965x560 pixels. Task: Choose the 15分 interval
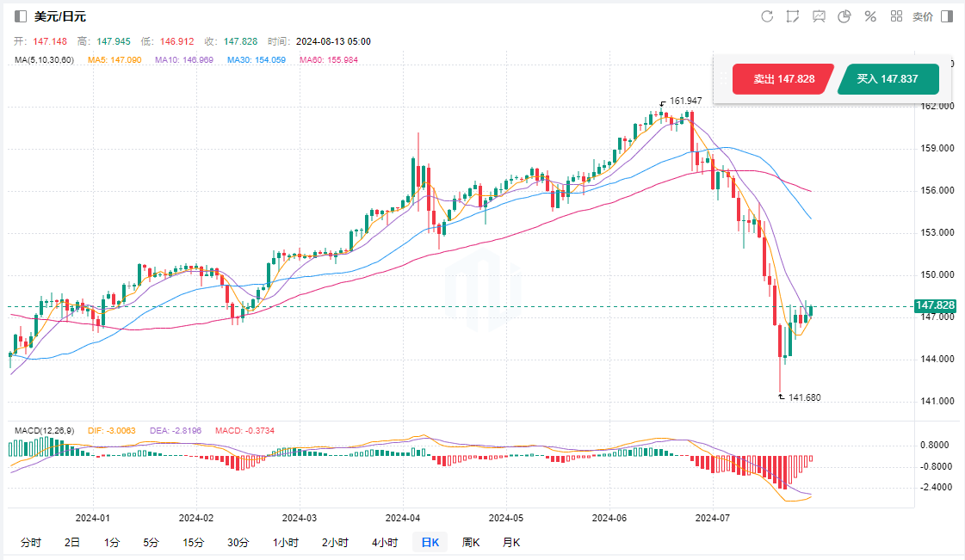pyautogui.click(x=193, y=542)
